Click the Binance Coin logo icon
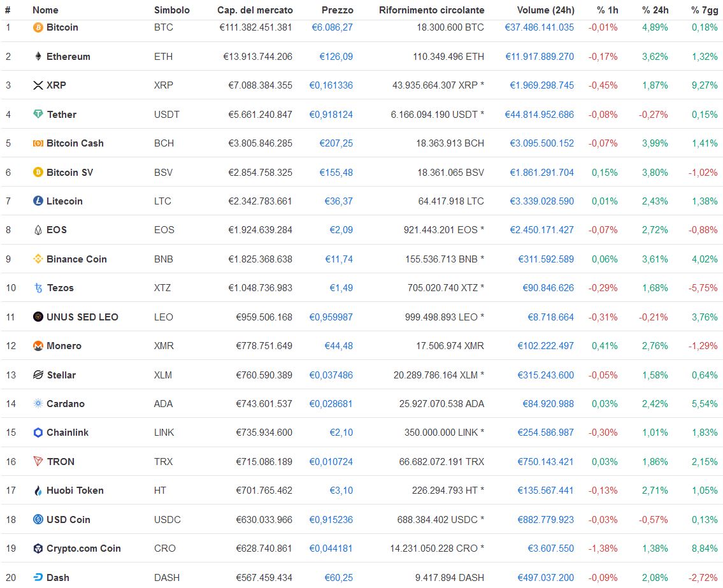The image size is (723, 588). click(38, 259)
